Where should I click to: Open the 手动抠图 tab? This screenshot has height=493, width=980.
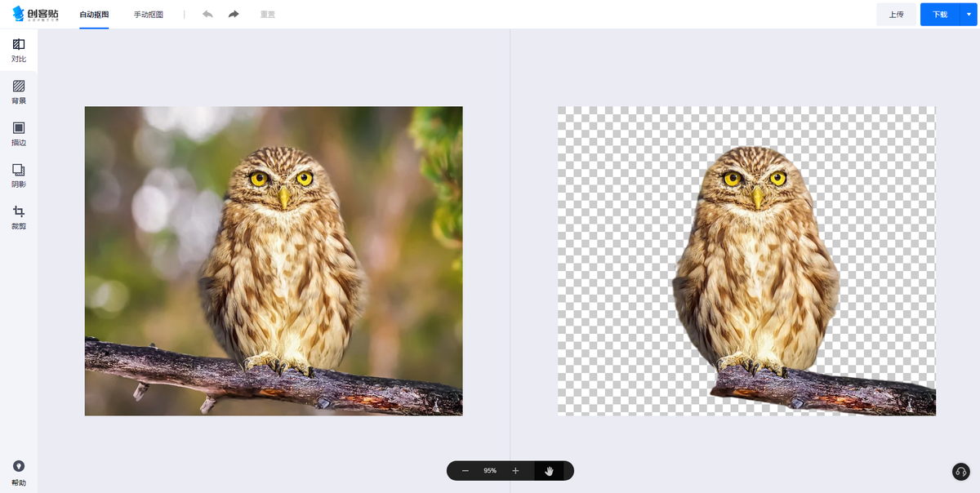point(149,15)
